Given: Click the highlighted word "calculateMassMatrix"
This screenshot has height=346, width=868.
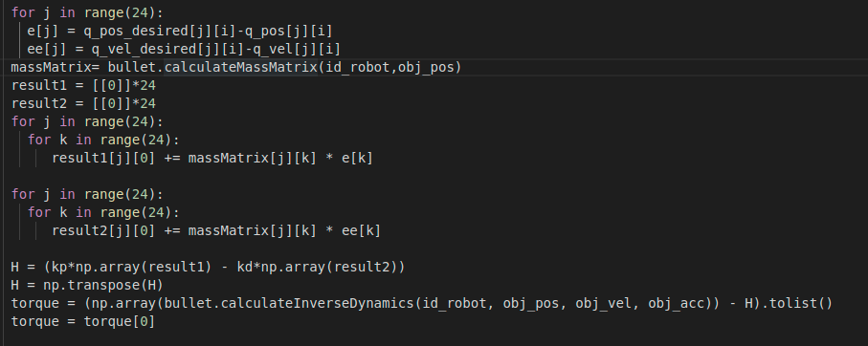Looking at the screenshot, I should [x=241, y=67].
